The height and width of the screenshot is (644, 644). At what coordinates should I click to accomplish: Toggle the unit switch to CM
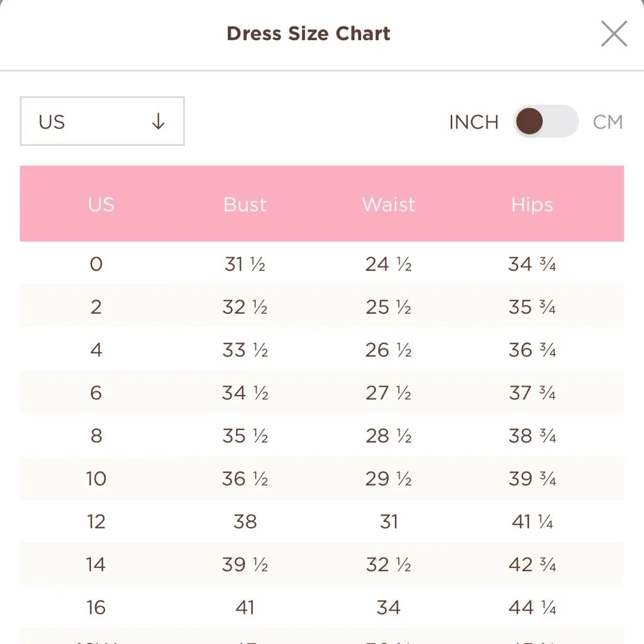click(x=545, y=122)
